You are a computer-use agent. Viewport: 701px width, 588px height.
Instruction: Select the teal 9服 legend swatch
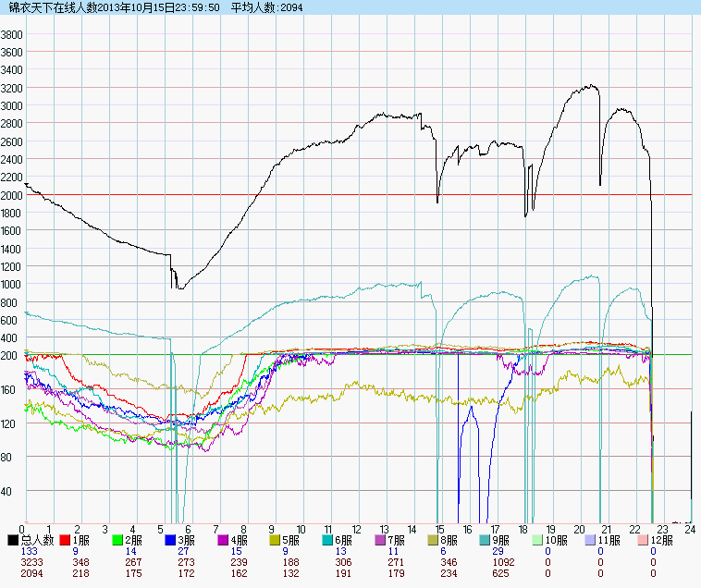pos(486,540)
